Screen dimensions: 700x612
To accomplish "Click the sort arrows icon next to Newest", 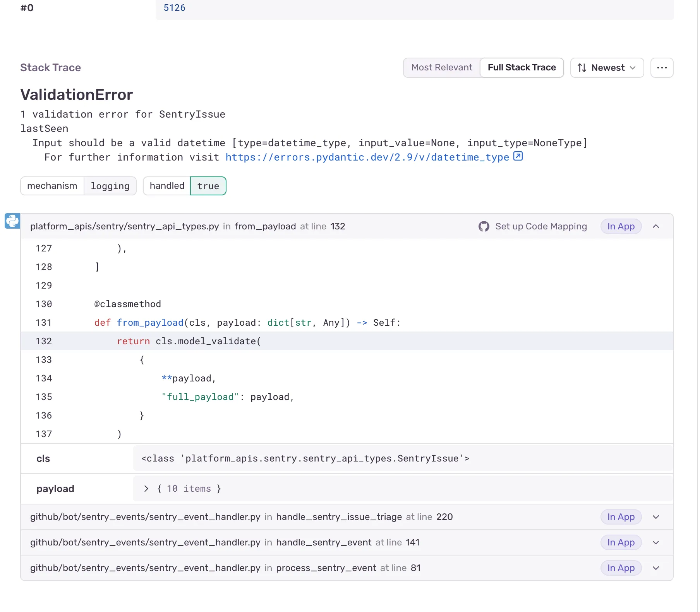I will pos(581,68).
